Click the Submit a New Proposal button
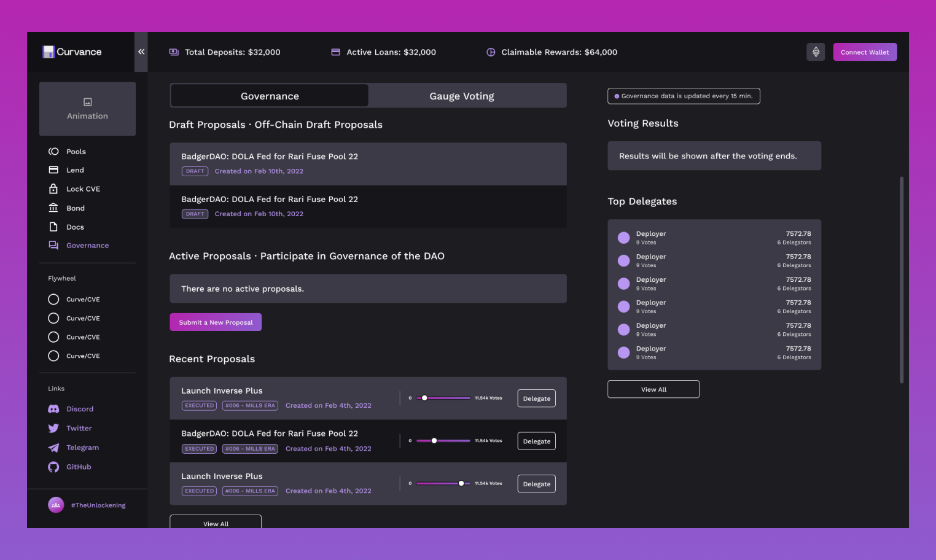Viewport: 936px width, 560px height. (x=216, y=322)
